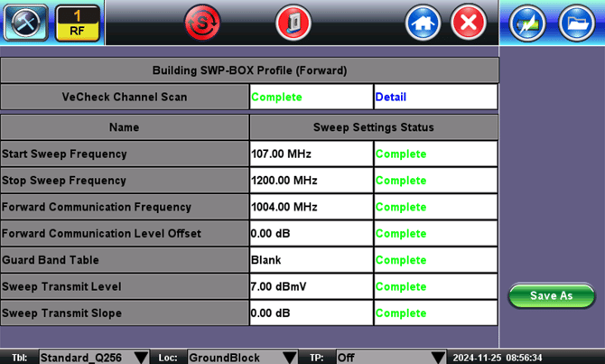Open the battery power status icon
This screenshot has width=605, height=364.
click(527, 23)
